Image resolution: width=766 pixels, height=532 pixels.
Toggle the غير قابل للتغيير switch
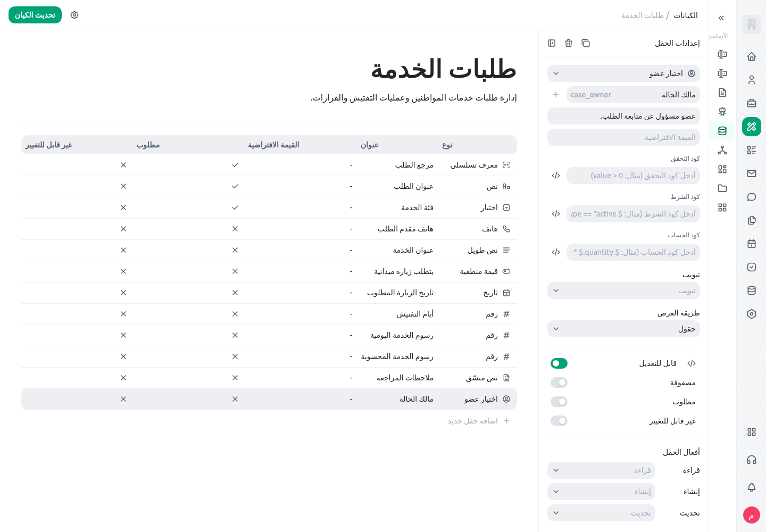coord(559,421)
